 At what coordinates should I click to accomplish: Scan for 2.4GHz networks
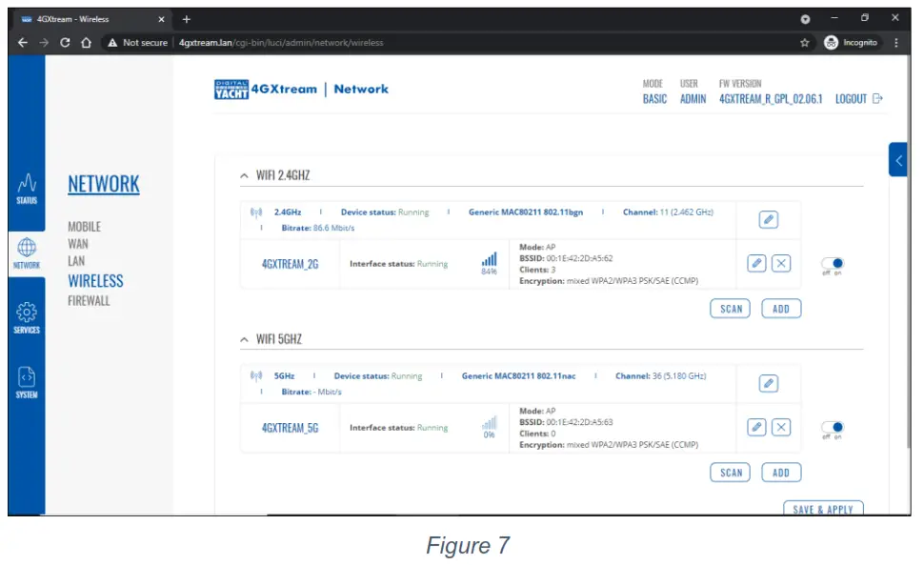pos(730,309)
